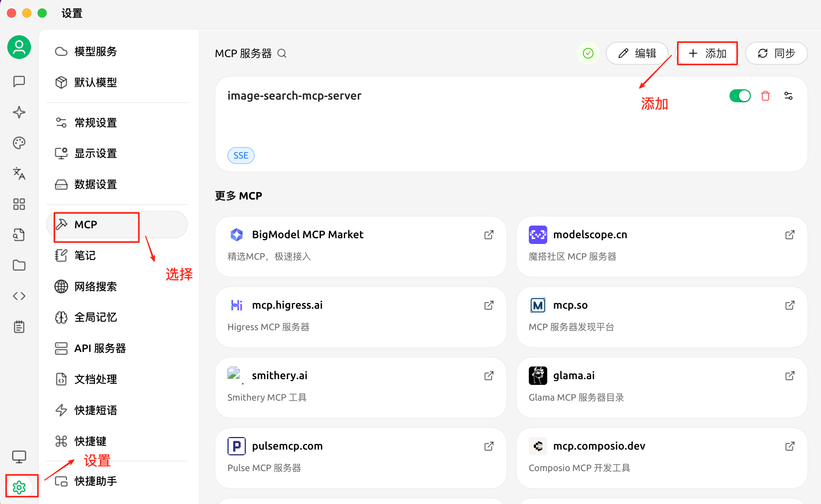This screenshot has height=504, width=821.
Task: Open 快捷短语 settings section
Action: (x=117, y=410)
